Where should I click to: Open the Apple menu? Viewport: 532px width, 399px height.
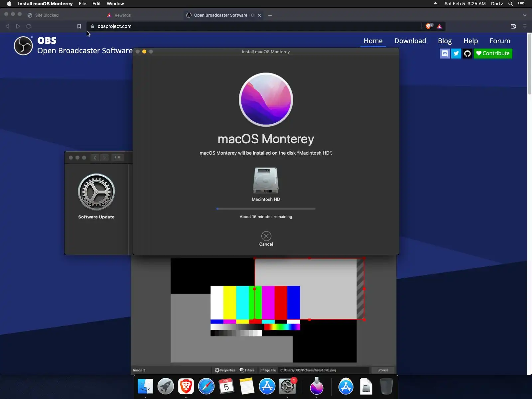coord(9,4)
